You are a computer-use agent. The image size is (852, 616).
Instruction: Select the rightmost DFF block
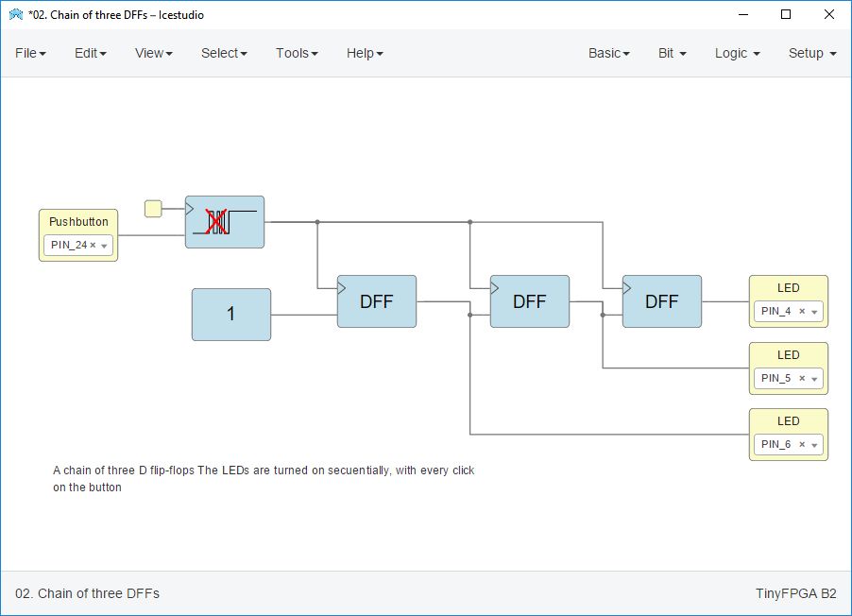coord(661,301)
